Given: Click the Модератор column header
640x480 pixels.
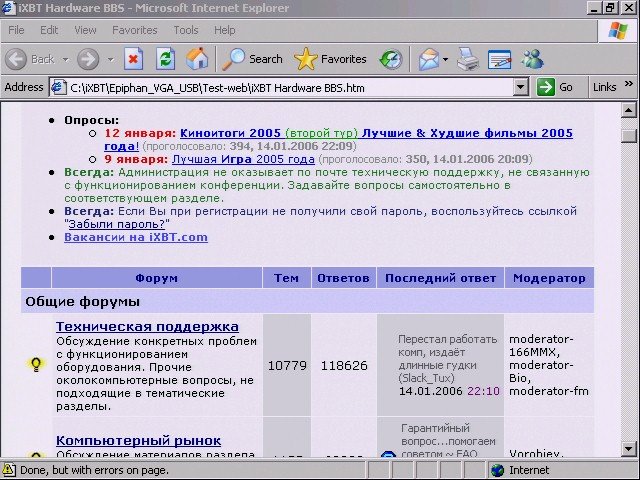Looking at the screenshot, I should [549, 278].
